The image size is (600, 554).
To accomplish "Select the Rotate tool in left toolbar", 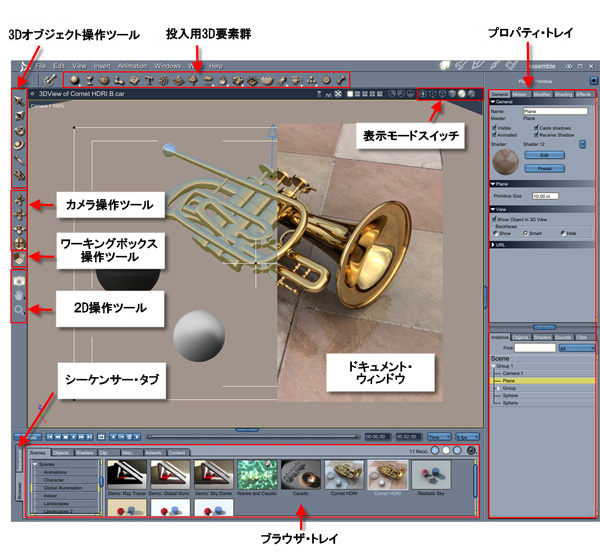I will (x=19, y=130).
